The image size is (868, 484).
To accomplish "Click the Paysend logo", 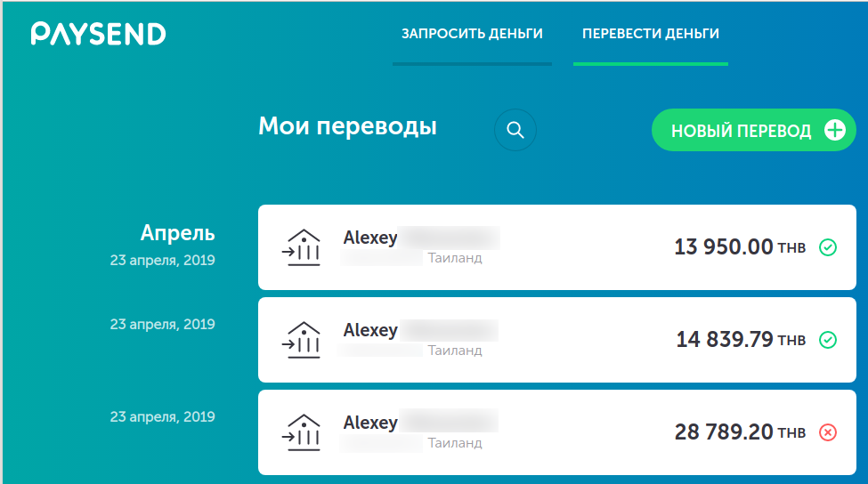I will pos(98,34).
